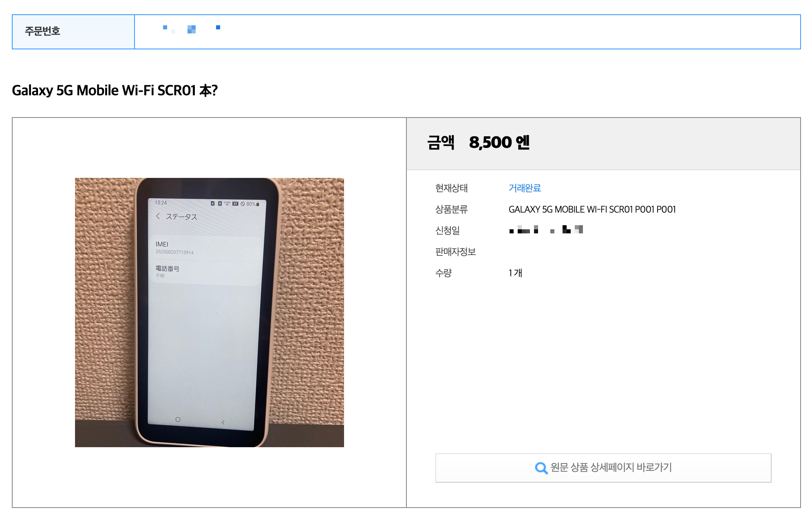Open the 원문 상품 상세페이지 바로가기 button
This screenshot has width=812, height=519.
[603, 468]
